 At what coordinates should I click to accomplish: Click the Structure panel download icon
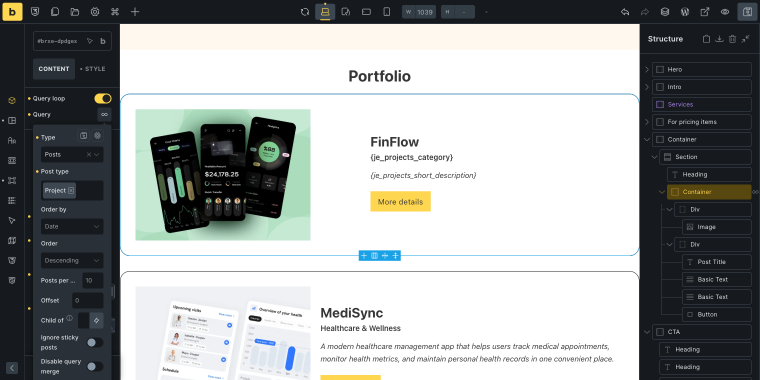720,39
